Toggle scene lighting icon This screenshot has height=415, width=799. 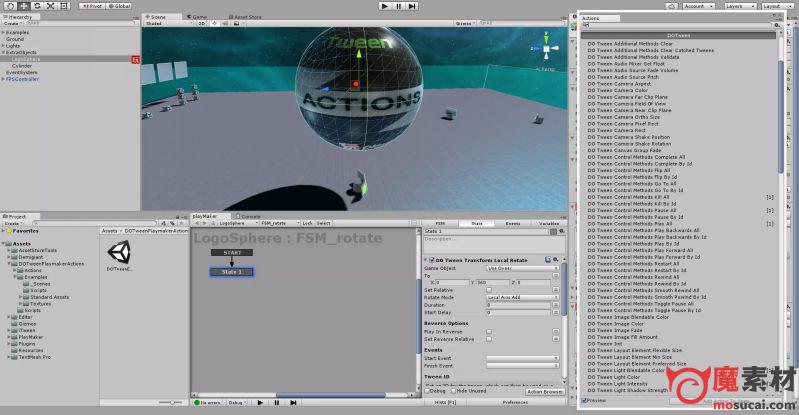click(x=215, y=23)
